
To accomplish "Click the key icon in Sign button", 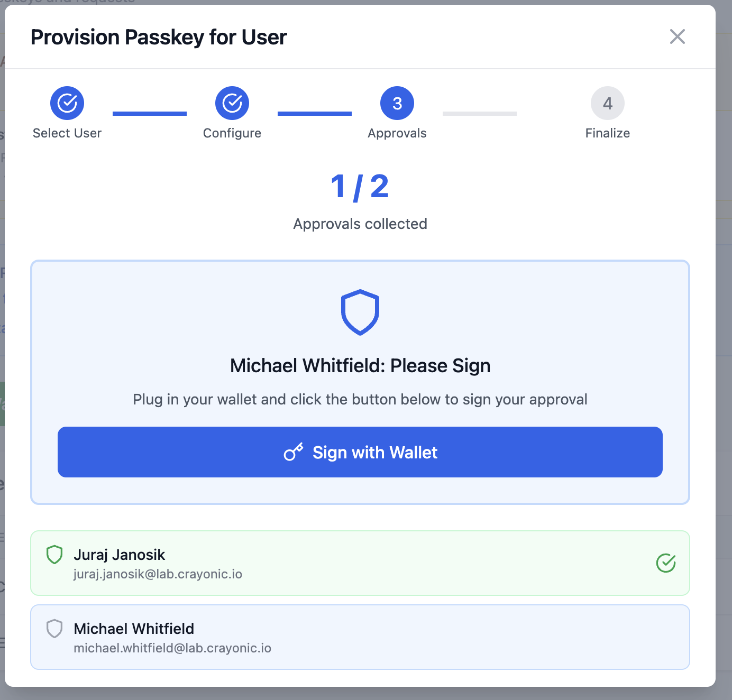I will 294,452.
